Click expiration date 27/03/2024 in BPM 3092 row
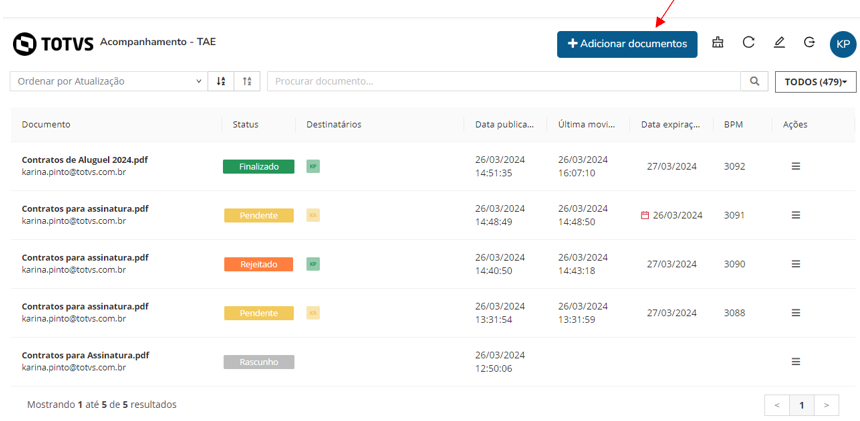This screenshot has width=860, height=421. (672, 166)
